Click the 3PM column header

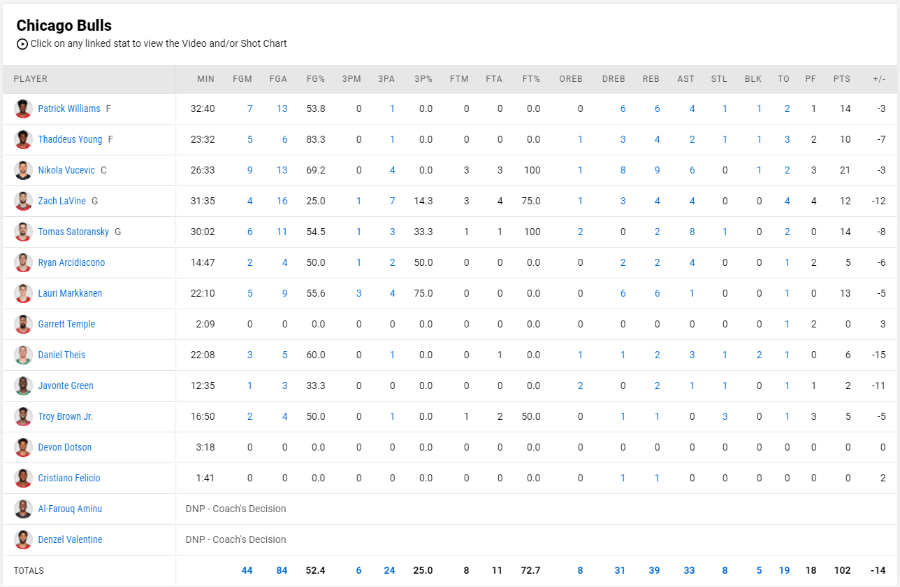[x=352, y=79]
